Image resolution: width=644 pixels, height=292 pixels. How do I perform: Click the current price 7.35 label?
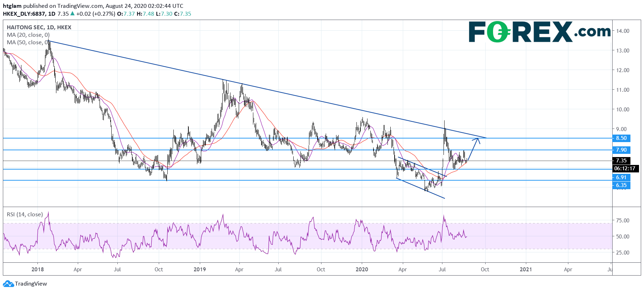[621, 161]
